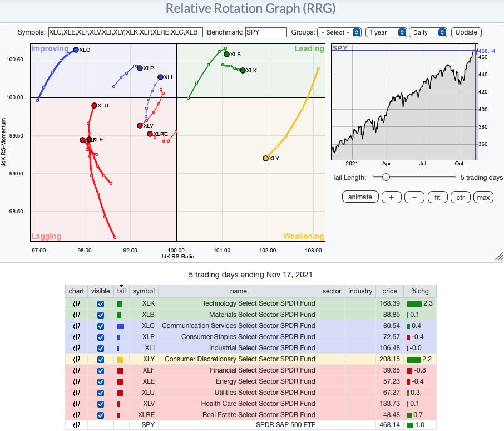Click the resize grip icon of the RRG chart
Viewport: 504px width, 431px height.
pyautogui.click(x=499, y=256)
